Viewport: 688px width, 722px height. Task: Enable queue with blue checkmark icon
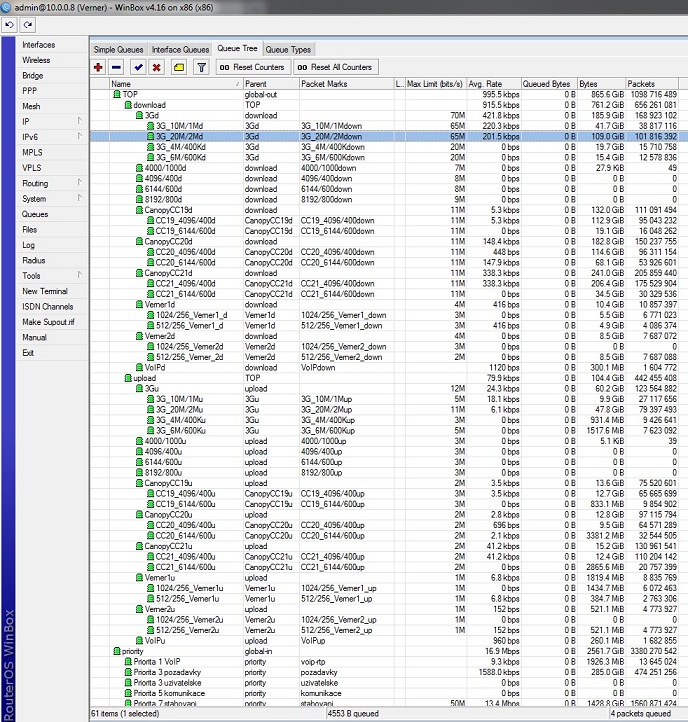(138, 67)
